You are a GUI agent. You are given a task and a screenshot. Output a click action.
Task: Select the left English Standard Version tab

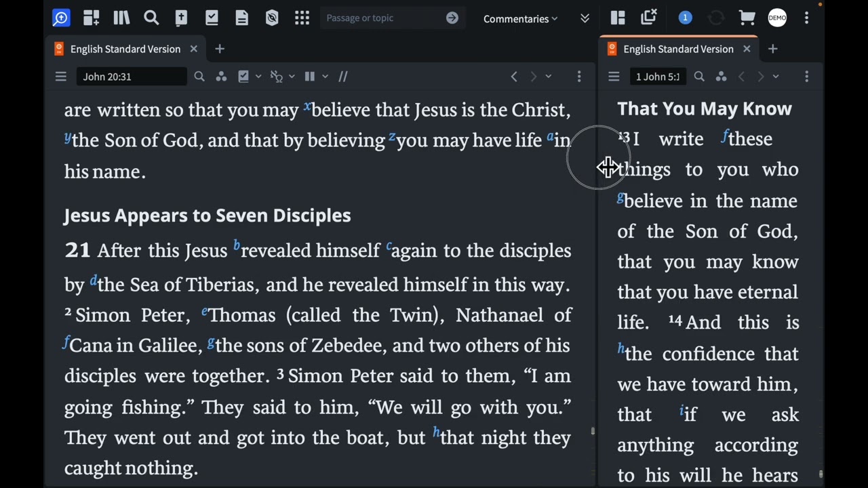coord(125,49)
